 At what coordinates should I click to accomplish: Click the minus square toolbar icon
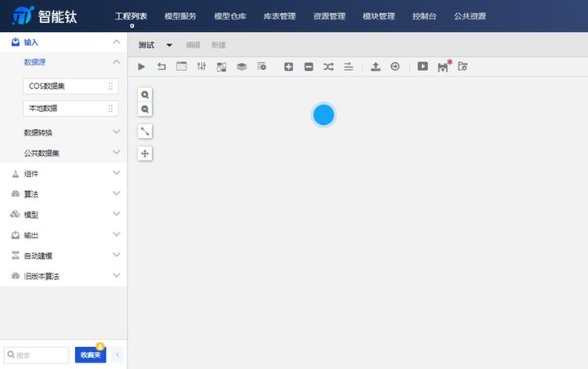click(309, 67)
